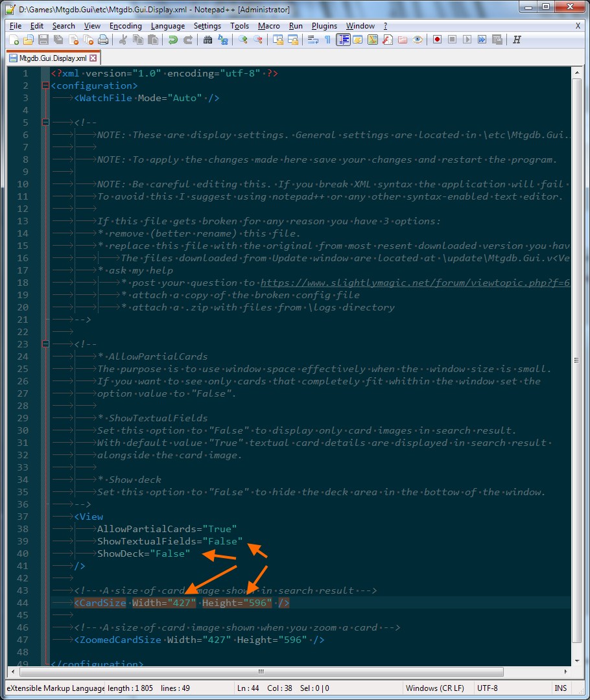
Task: Click the Undo arrow in toolbar
Action: (172, 40)
